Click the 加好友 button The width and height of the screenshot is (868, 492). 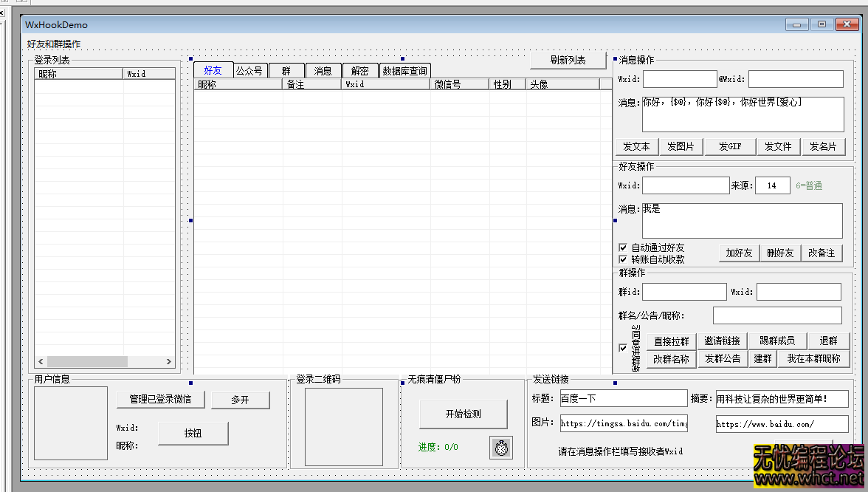pyautogui.click(x=739, y=252)
